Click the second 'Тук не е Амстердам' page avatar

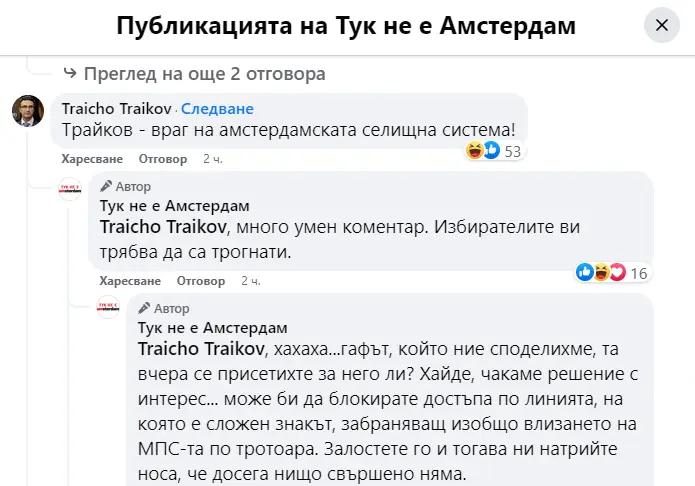tap(108, 309)
